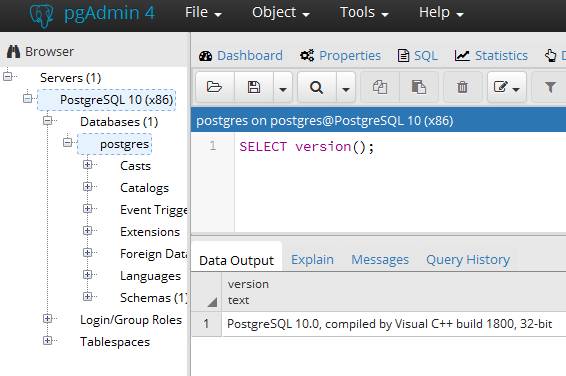Image resolution: width=566 pixels, height=376 pixels.
Task: Click the version text column header
Action: [x=393, y=292]
